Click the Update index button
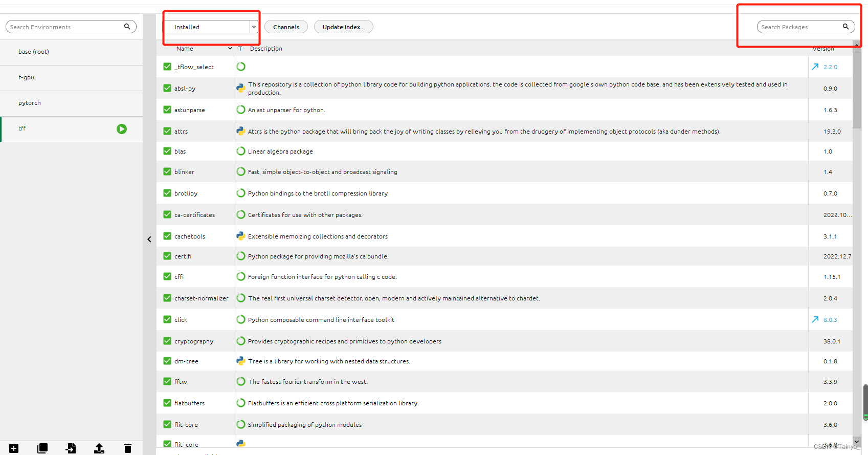Screen dimensions: 868x455 pyautogui.click(x=344, y=27)
